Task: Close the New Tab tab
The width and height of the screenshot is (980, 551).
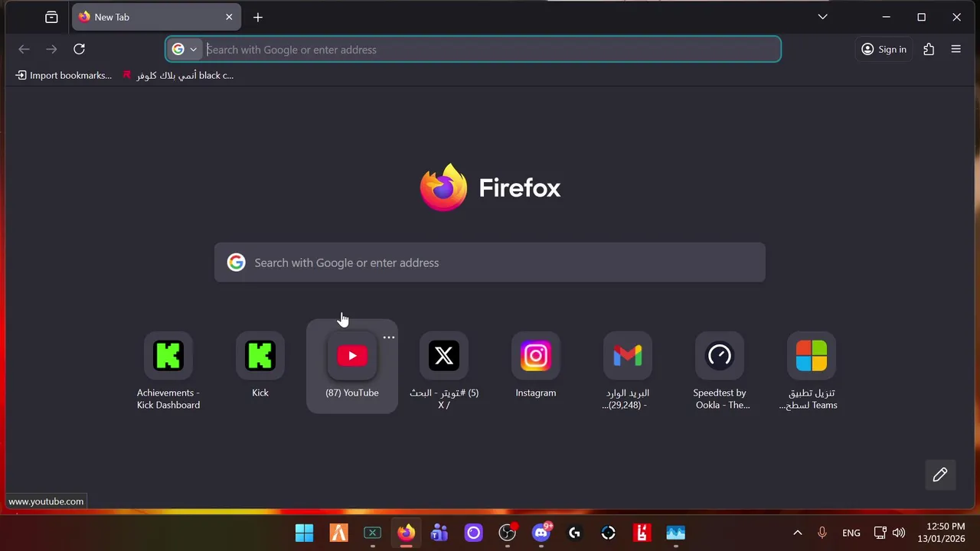Action: [229, 17]
